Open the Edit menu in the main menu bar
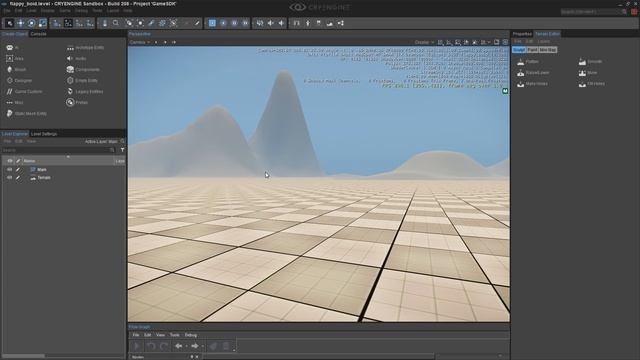The image size is (640, 360). pos(18,11)
